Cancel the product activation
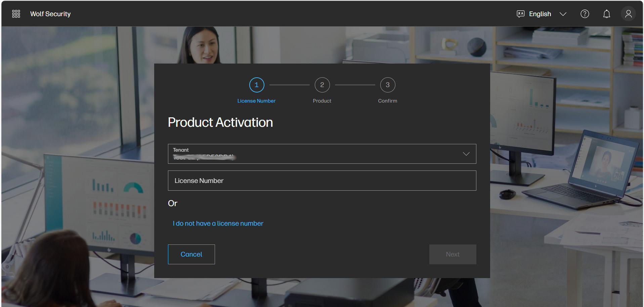Screen dimensions: 644x307 tap(191, 254)
